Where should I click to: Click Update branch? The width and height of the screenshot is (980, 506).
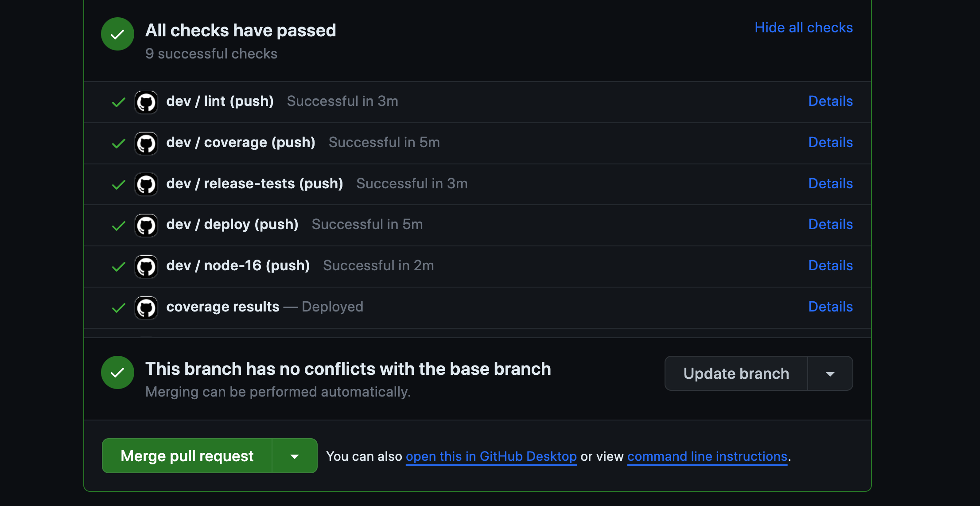[736, 373]
